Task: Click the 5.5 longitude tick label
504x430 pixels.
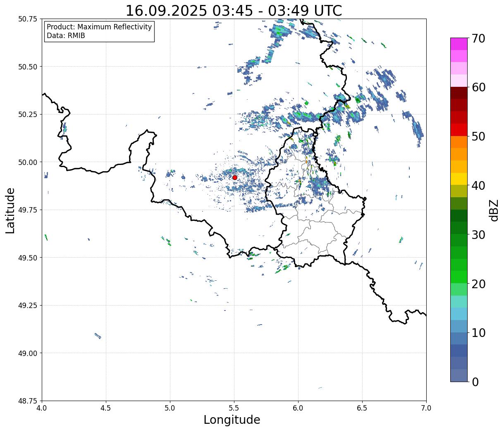Action: [x=234, y=408]
